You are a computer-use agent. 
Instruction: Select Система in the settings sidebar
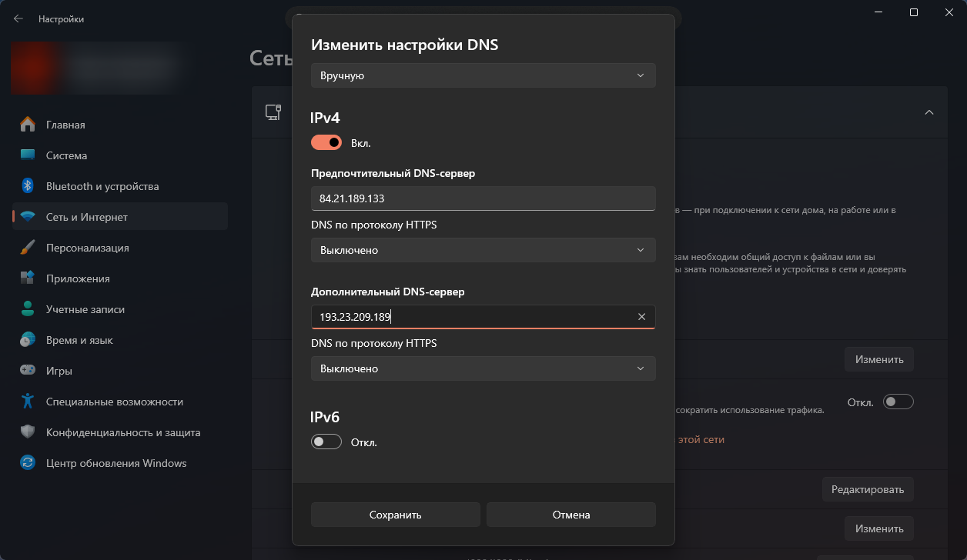tap(66, 155)
